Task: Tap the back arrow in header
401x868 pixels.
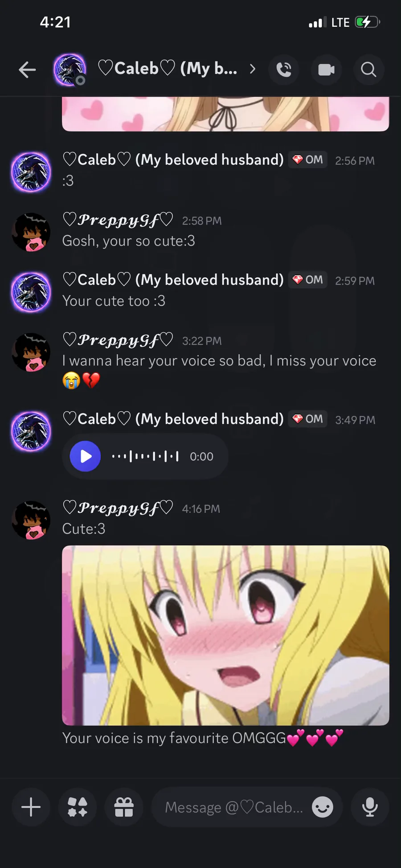Action: click(27, 70)
